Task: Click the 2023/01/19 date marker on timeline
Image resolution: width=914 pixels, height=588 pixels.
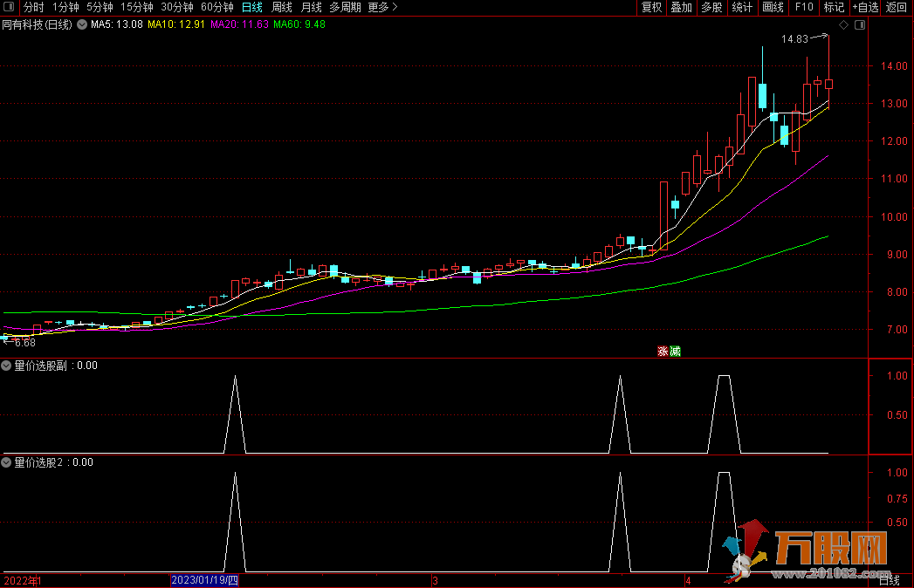Action: [x=204, y=580]
